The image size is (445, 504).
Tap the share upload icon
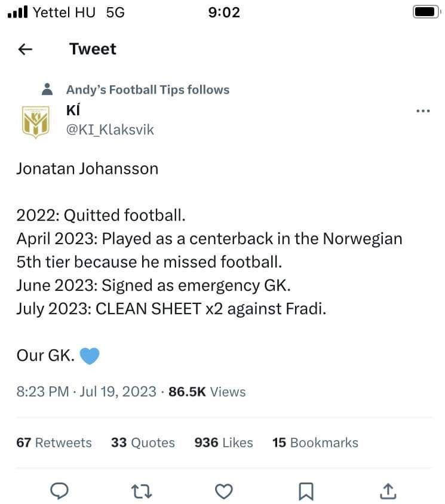click(388, 491)
